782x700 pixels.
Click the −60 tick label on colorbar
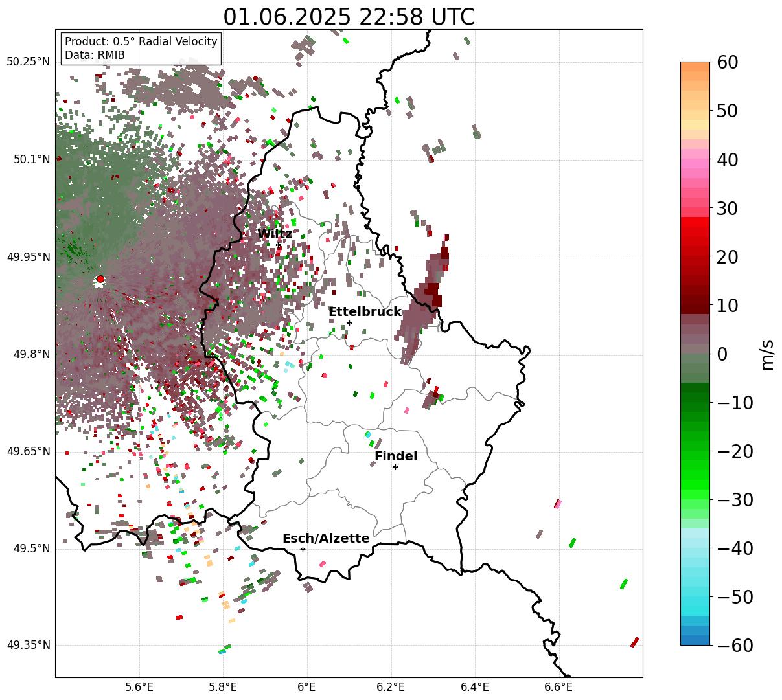(735, 645)
